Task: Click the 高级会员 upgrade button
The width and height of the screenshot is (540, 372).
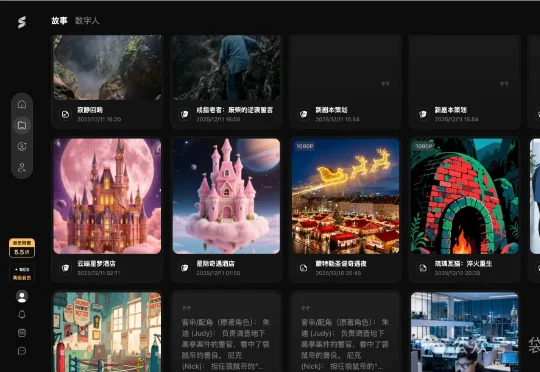Action: (22, 273)
